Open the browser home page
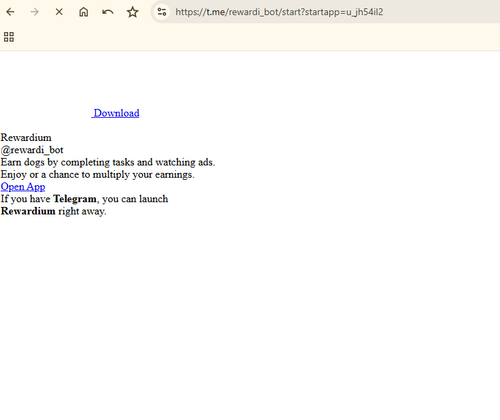Screen dimensions: 500x420 click(x=83, y=12)
